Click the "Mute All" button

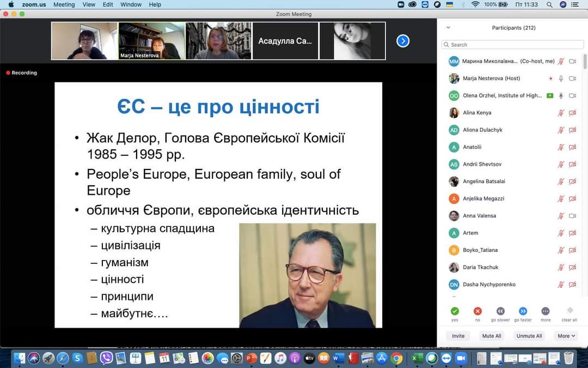pyautogui.click(x=491, y=336)
